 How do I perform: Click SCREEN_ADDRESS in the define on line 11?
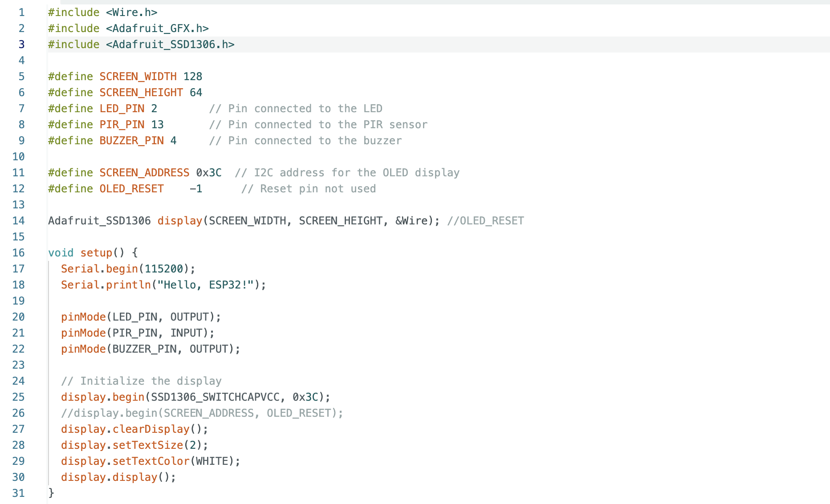[x=144, y=173]
